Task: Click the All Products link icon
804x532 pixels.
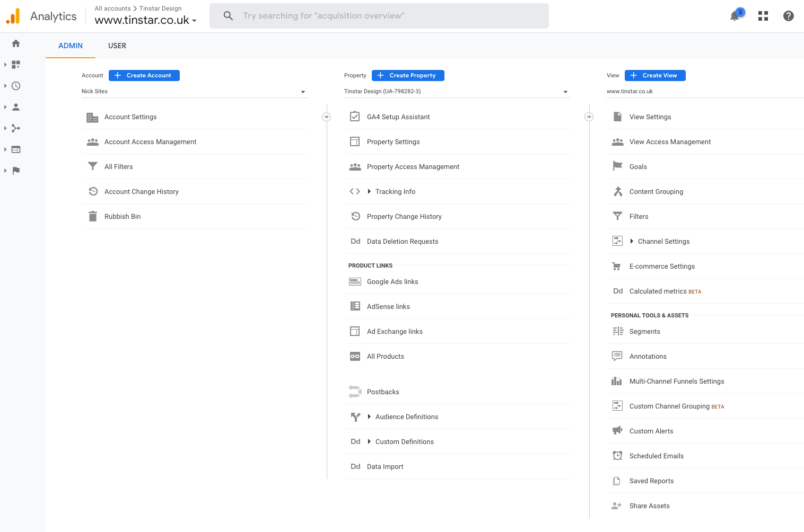Action: 355,356
